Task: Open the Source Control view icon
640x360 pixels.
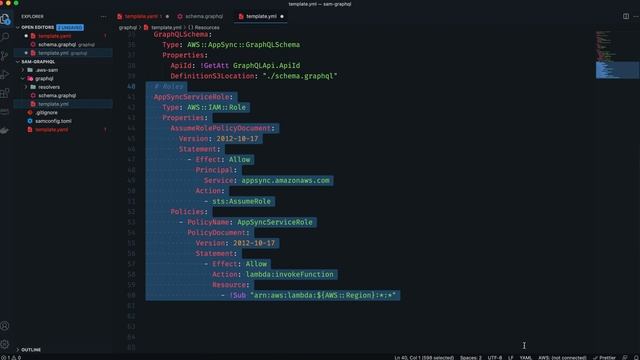Action: 5,56
